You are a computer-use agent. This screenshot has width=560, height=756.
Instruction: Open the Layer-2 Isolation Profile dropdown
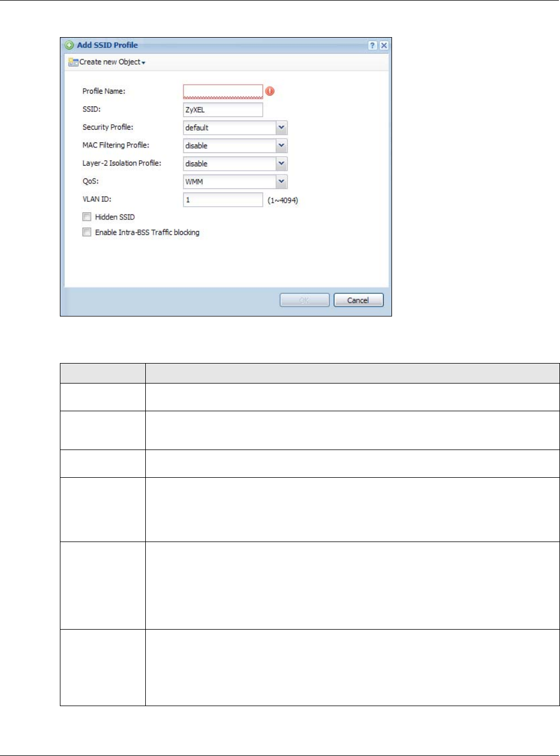pos(282,164)
